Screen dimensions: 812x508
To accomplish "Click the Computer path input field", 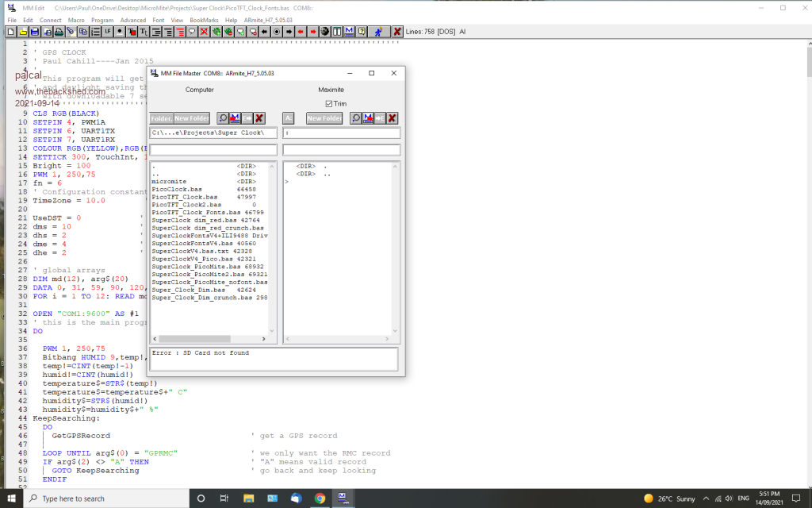I will (213, 133).
